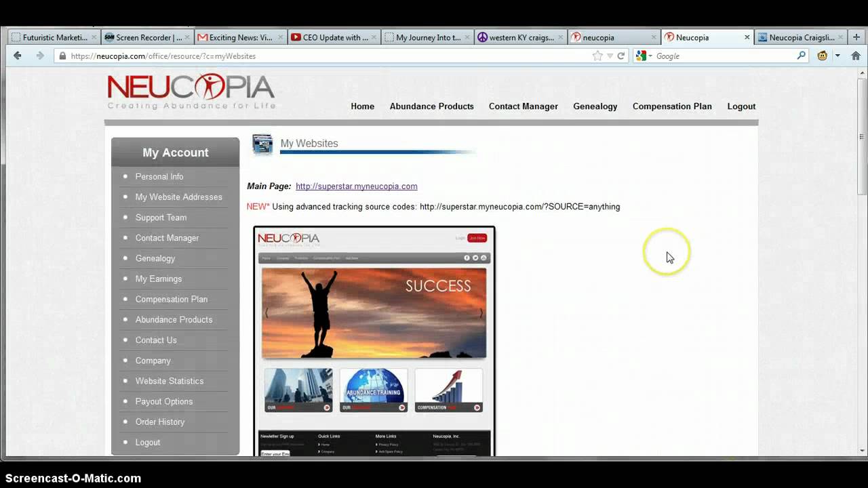Click Logout in top navigation
Viewport: 868px width, 488px height.
click(x=741, y=106)
